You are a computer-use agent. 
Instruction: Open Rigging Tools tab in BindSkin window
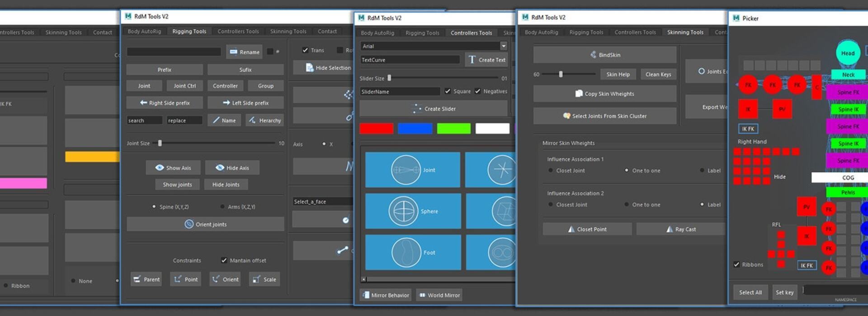(x=586, y=33)
